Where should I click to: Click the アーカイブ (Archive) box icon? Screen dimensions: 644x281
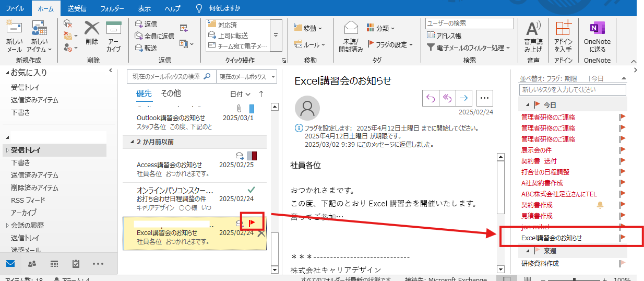point(114,28)
